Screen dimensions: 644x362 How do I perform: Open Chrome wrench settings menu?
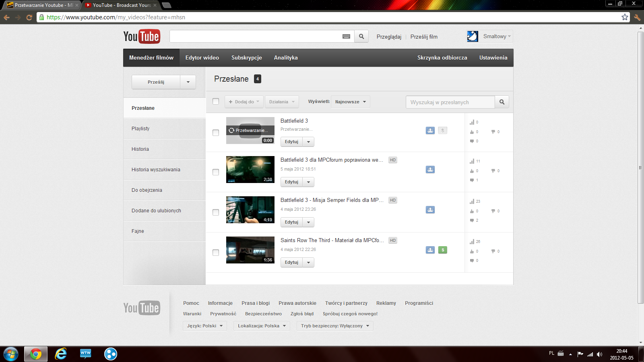(x=637, y=17)
